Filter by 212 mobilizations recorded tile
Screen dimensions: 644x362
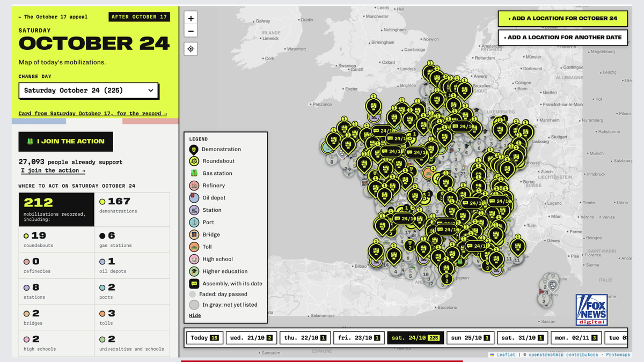tap(56, 209)
